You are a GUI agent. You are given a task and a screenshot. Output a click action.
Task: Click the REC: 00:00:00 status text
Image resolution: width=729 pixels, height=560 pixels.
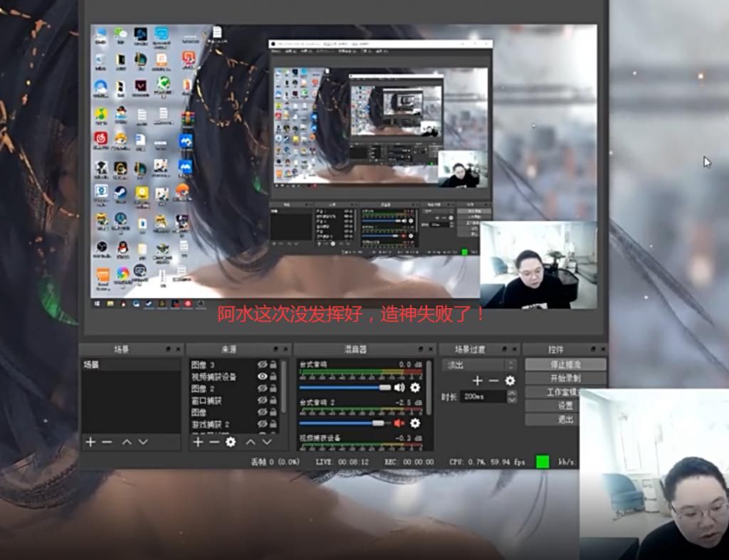pyautogui.click(x=409, y=462)
